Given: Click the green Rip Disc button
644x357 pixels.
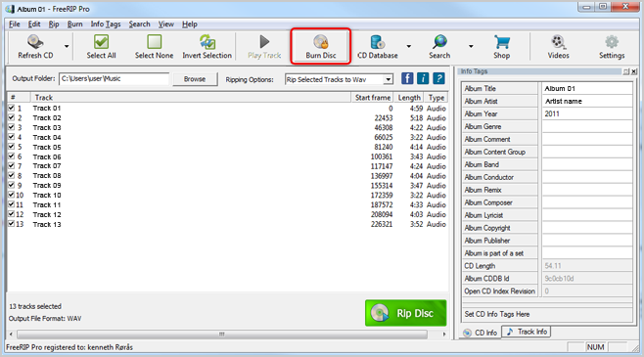Looking at the screenshot, I should point(406,313).
